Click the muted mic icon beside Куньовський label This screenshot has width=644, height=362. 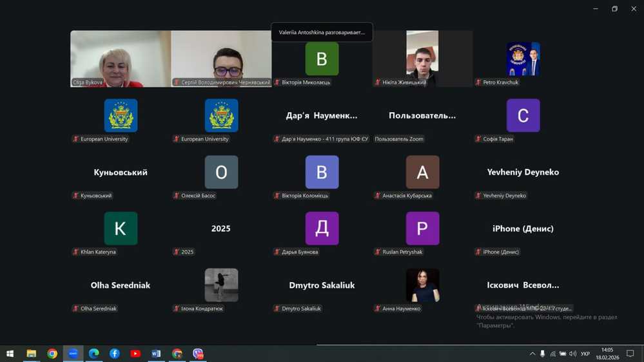pyautogui.click(x=75, y=195)
